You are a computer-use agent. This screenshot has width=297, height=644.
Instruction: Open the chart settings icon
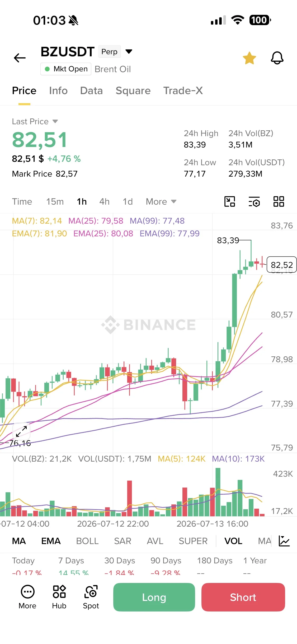[x=254, y=201]
